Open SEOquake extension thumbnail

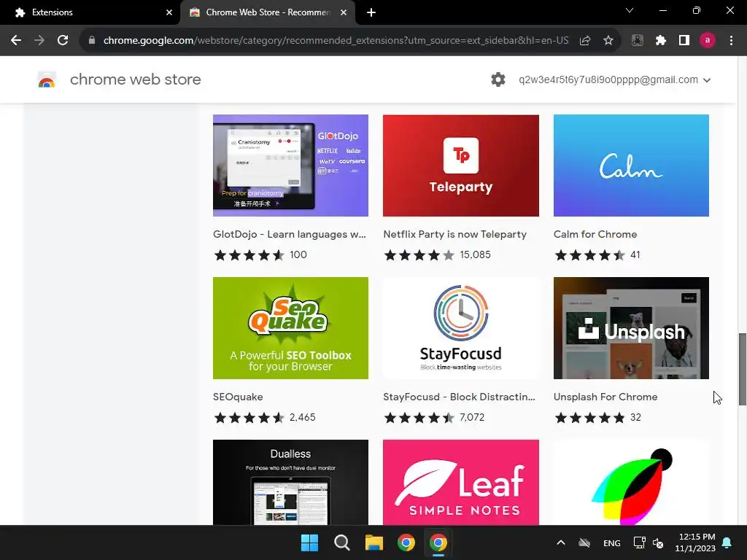click(290, 328)
